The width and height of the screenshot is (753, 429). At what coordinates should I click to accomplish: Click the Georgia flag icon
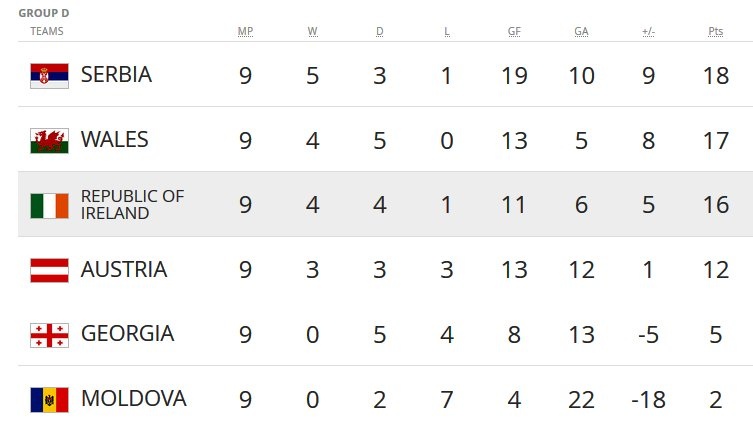[49, 334]
